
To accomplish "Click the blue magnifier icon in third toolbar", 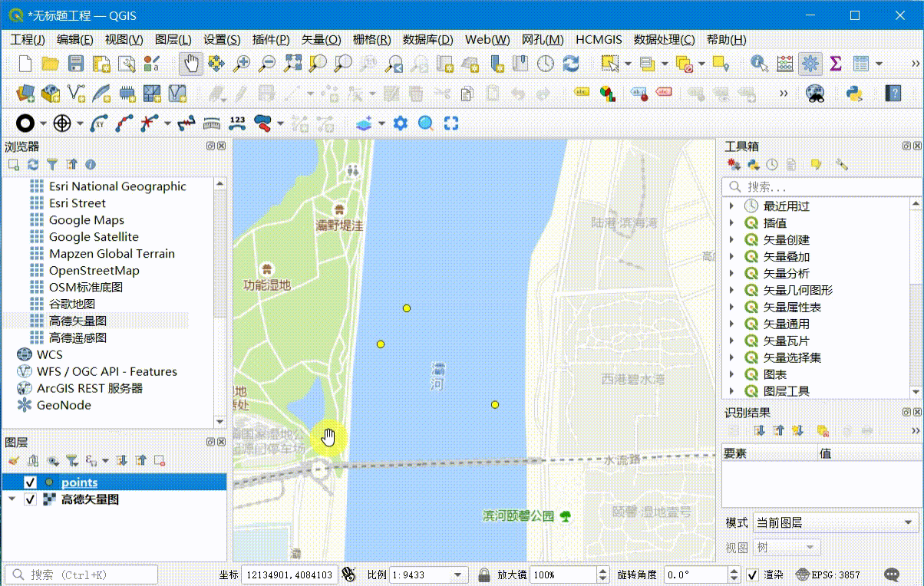I will (x=426, y=123).
